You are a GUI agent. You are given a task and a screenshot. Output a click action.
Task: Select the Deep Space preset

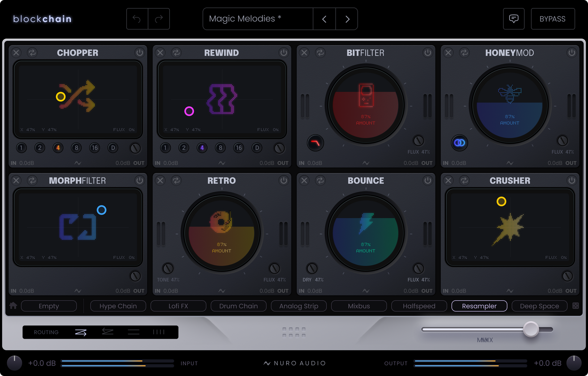pyautogui.click(x=539, y=306)
